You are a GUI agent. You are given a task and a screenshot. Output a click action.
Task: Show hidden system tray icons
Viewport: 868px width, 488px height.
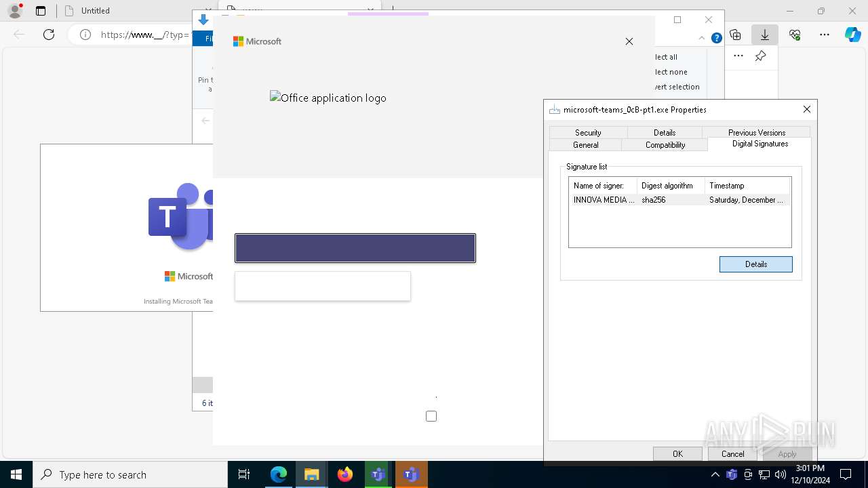tap(715, 474)
